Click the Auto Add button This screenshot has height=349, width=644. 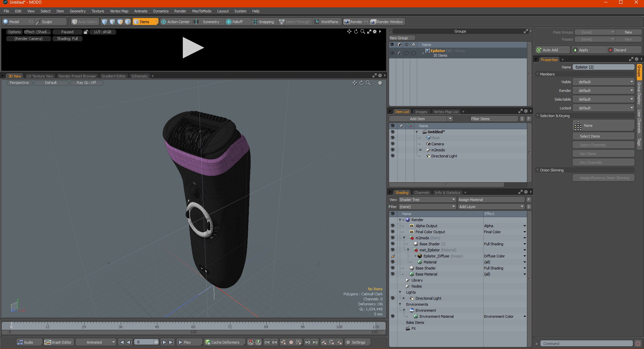pos(553,50)
